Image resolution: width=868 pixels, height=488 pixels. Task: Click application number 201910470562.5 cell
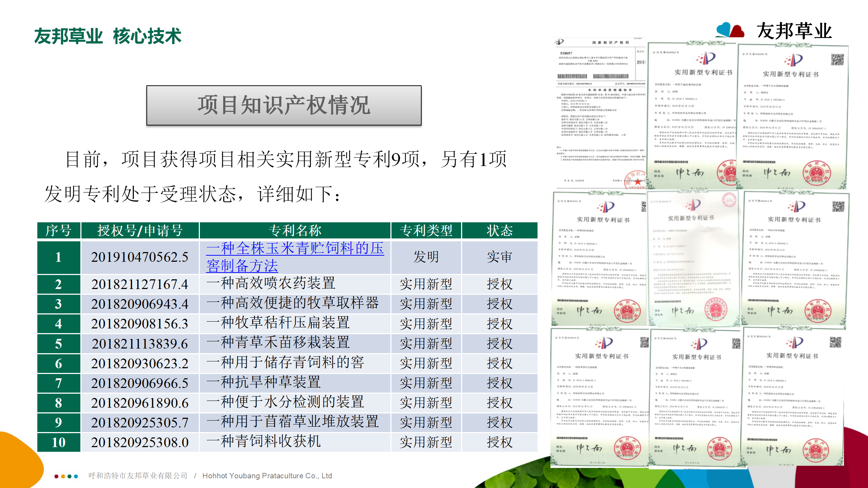click(x=140, y=257)
